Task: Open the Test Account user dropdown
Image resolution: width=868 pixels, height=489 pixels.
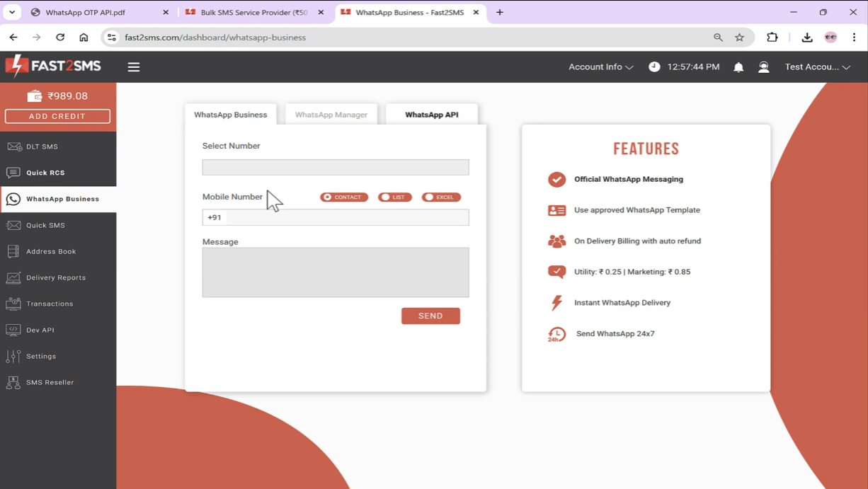Action: [817, 67]
